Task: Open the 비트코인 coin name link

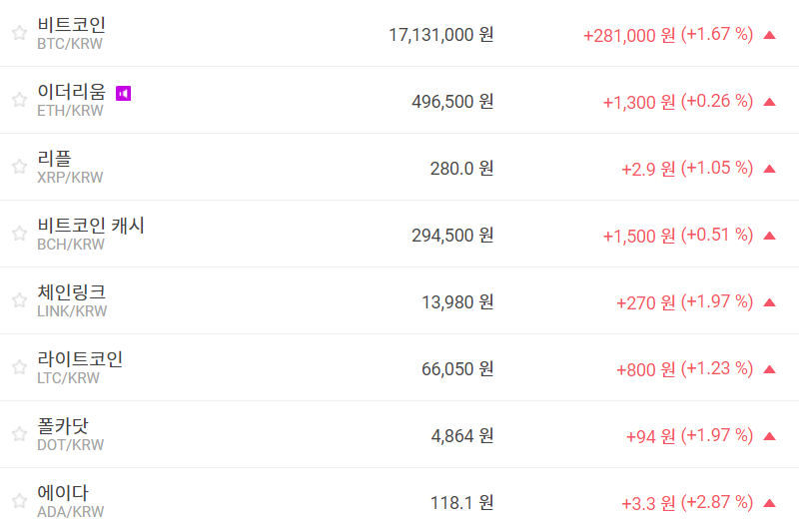Action: [71, 25]
